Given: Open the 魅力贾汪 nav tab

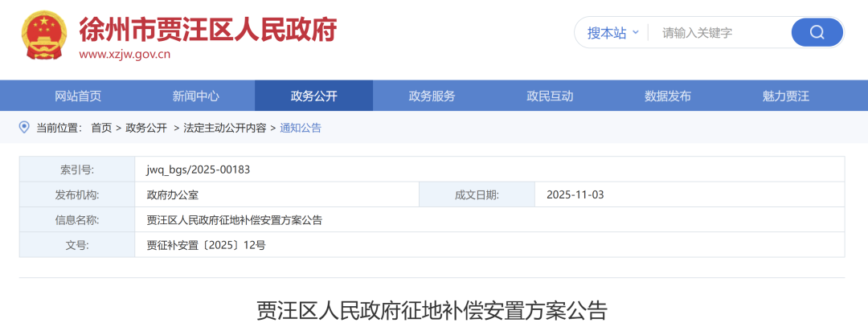Looking at the screenshot, I should (x=785, y=96).
